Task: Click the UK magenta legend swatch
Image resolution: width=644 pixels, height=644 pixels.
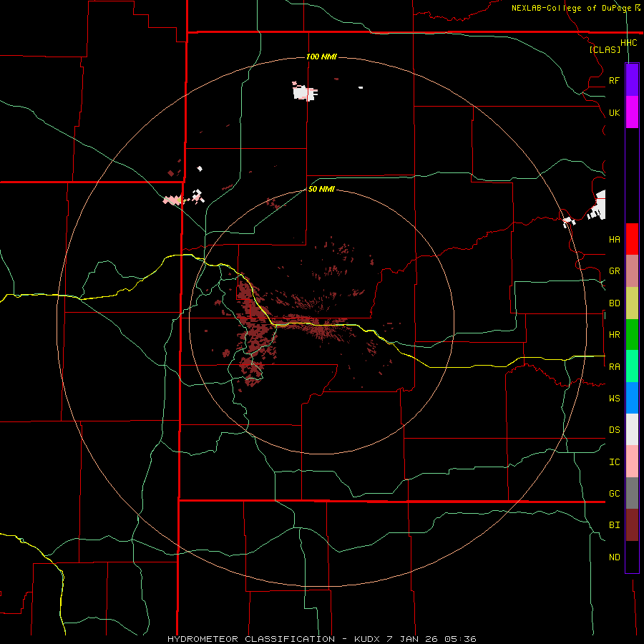Action: (x=632, y=112)
